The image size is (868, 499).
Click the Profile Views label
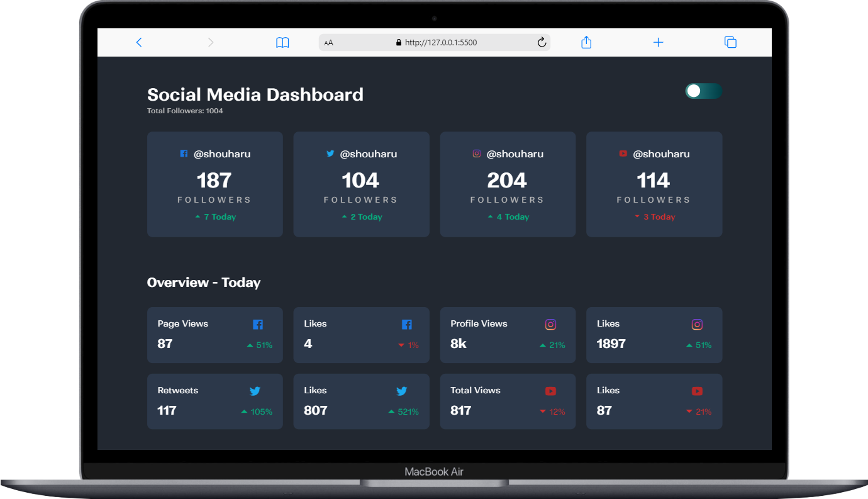479,323
